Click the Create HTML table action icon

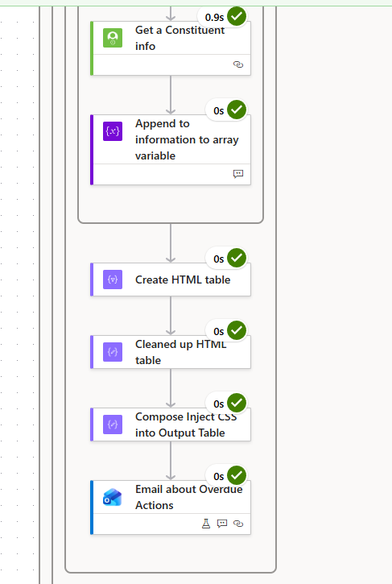click(x=113, y=280)
